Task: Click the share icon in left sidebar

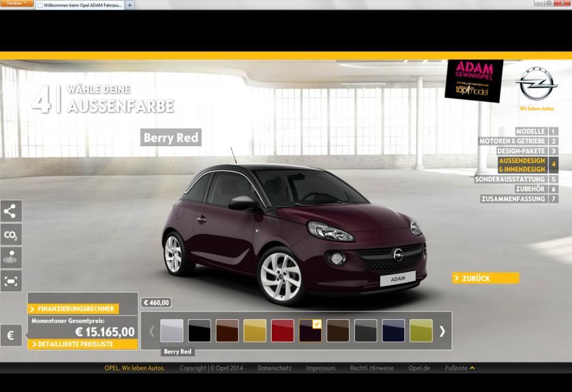Action: [10, 211]
